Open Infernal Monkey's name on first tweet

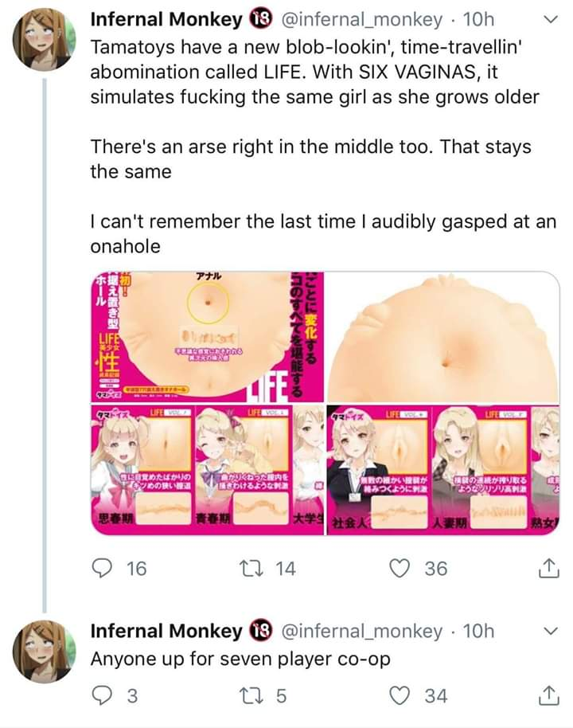pyautogui.click(x=166, y=18)
